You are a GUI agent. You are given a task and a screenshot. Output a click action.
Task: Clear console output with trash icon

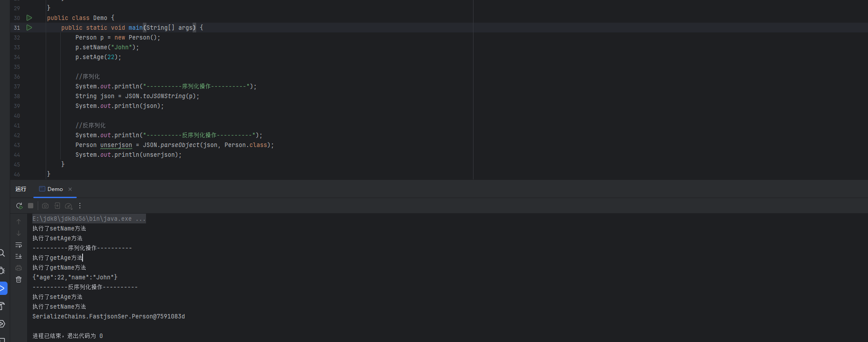click(19, 279)
